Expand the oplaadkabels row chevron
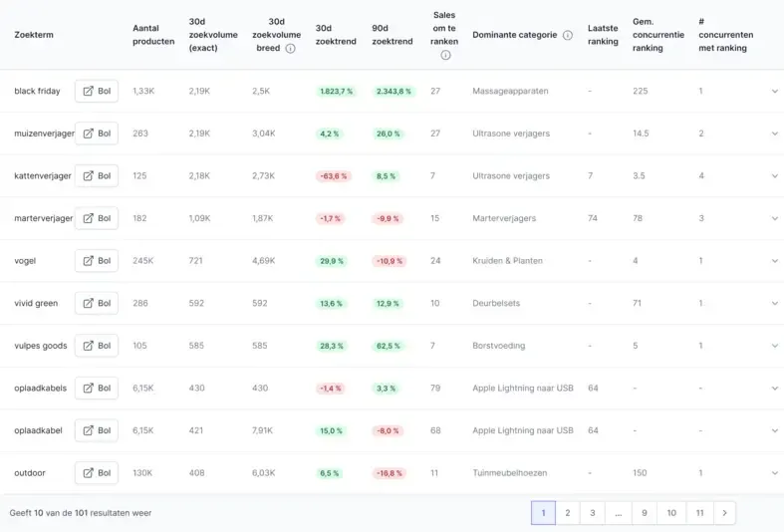The height and width of the screenshot is (532, 784). [x=774, y=388]
